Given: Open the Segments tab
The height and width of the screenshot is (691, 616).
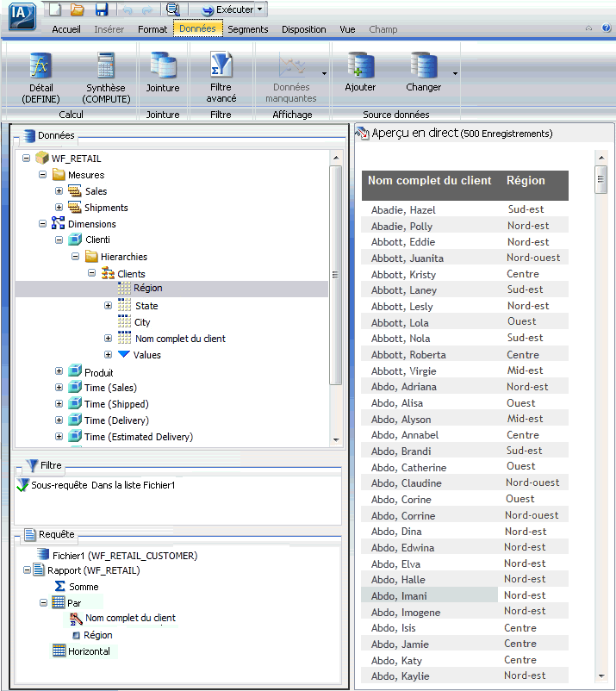Looking at the screenshot, I should pos(247,29).
